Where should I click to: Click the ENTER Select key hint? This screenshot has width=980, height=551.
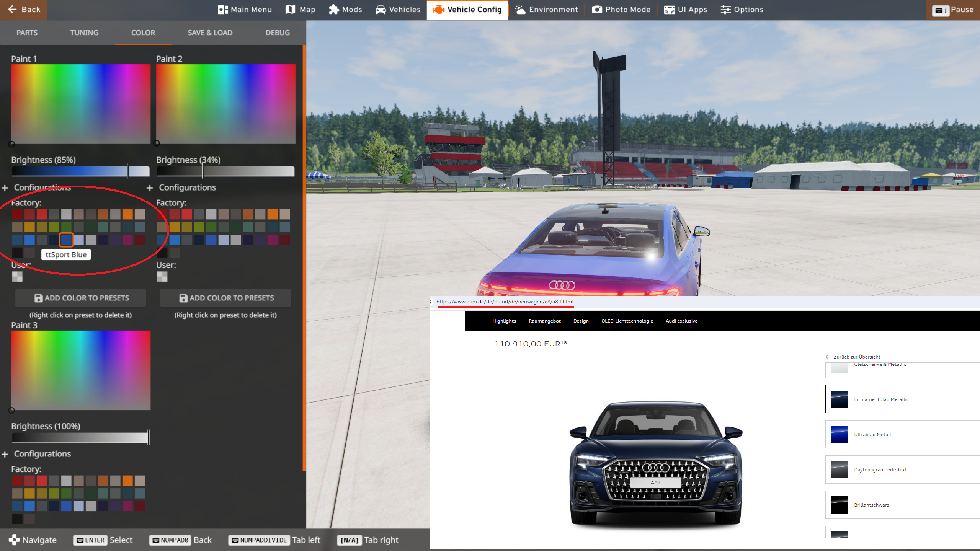coord(103,540)
